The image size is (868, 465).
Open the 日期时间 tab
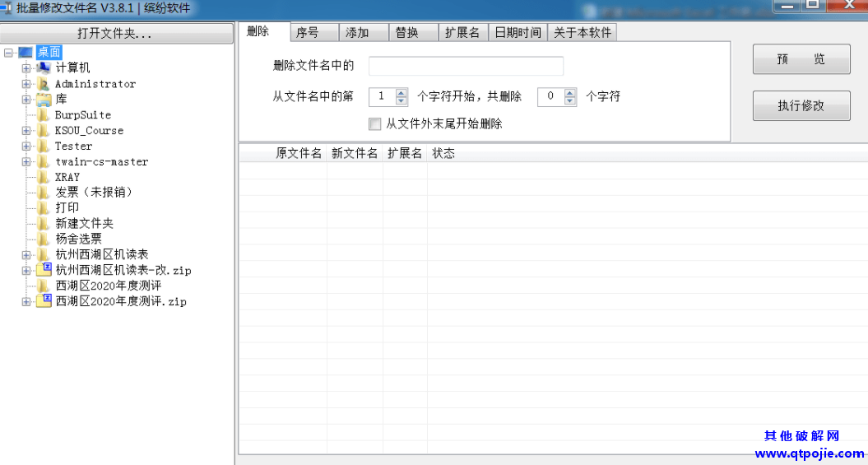518,33
